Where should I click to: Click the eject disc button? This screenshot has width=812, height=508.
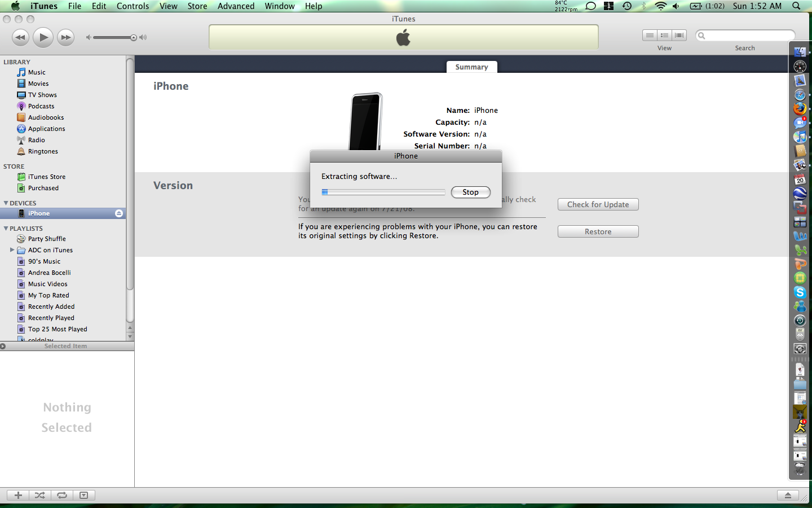[x=788, y=495]
